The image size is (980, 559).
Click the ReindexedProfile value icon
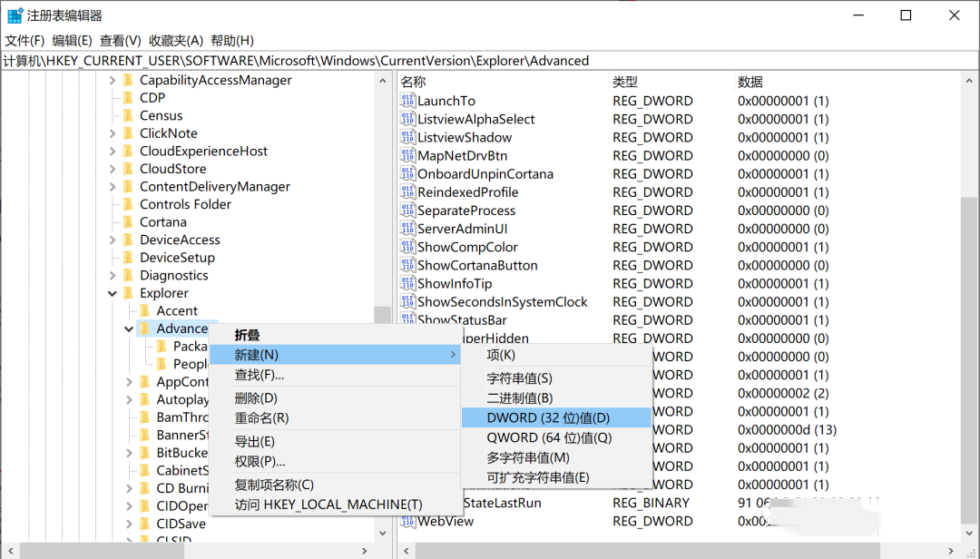407,192
